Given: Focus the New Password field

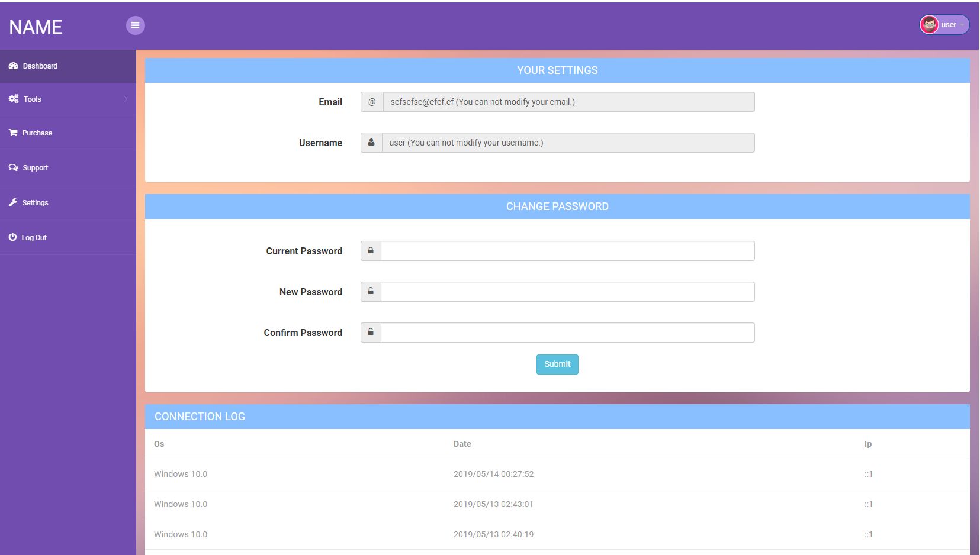Looking at the screenshot, I should point(568,292).
